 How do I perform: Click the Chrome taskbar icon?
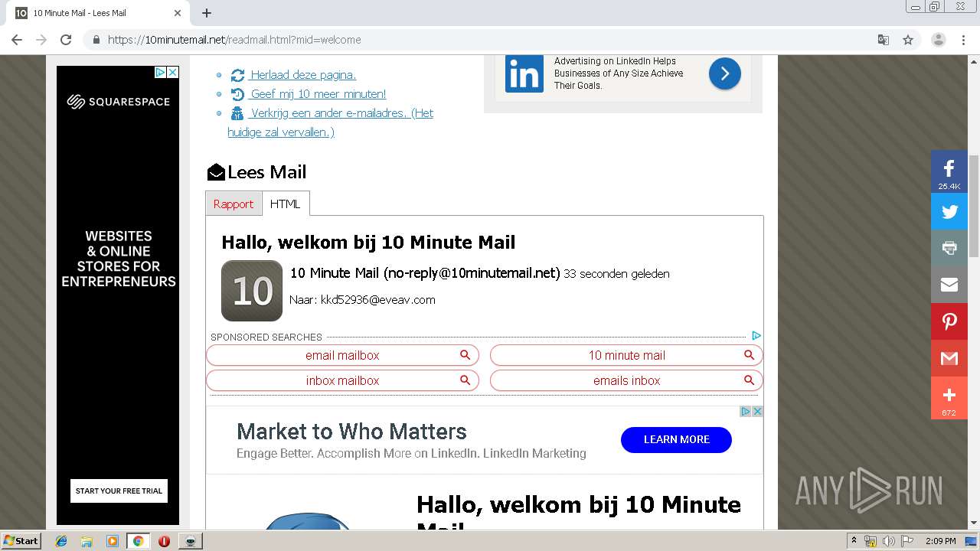coord(138,541)
